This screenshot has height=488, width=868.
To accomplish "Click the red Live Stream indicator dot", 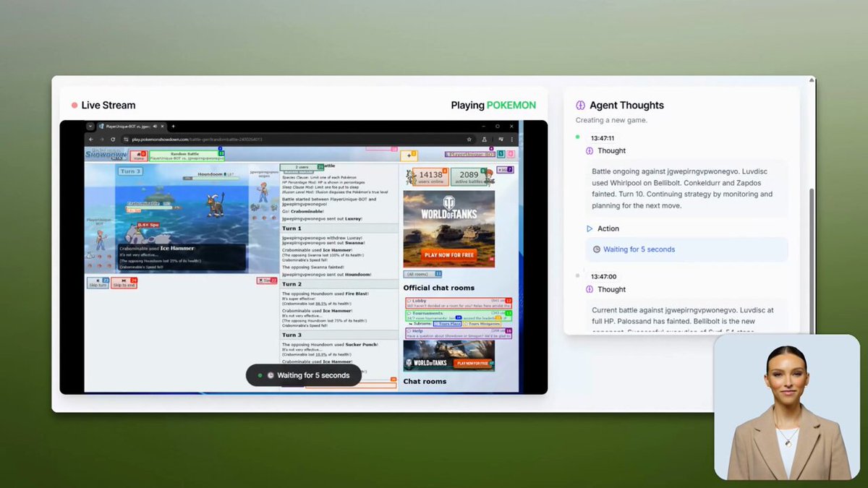I will (x=75, y=106).
